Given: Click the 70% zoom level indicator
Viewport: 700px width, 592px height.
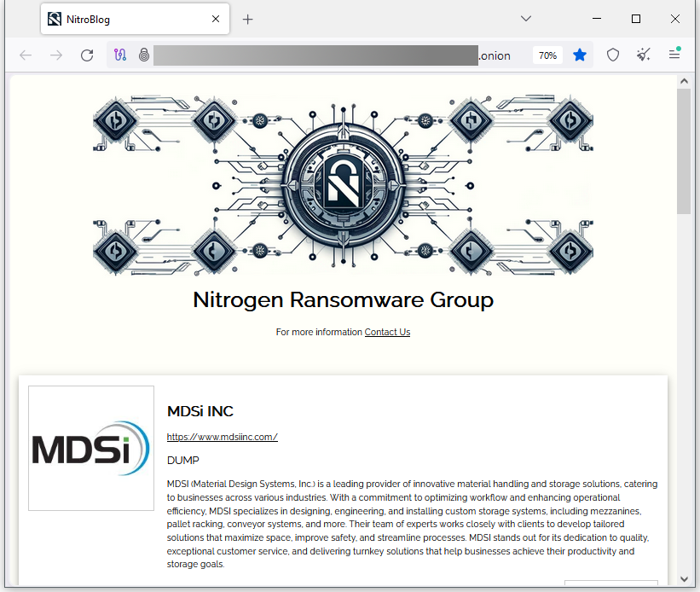Looking at the screenshot, I should (x=547, y=55).
